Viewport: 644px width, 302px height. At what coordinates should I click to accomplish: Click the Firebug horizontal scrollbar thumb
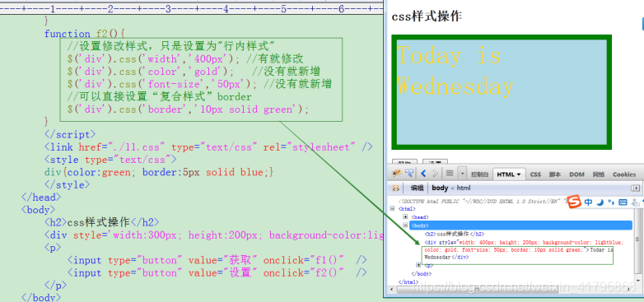click(477, 290)
